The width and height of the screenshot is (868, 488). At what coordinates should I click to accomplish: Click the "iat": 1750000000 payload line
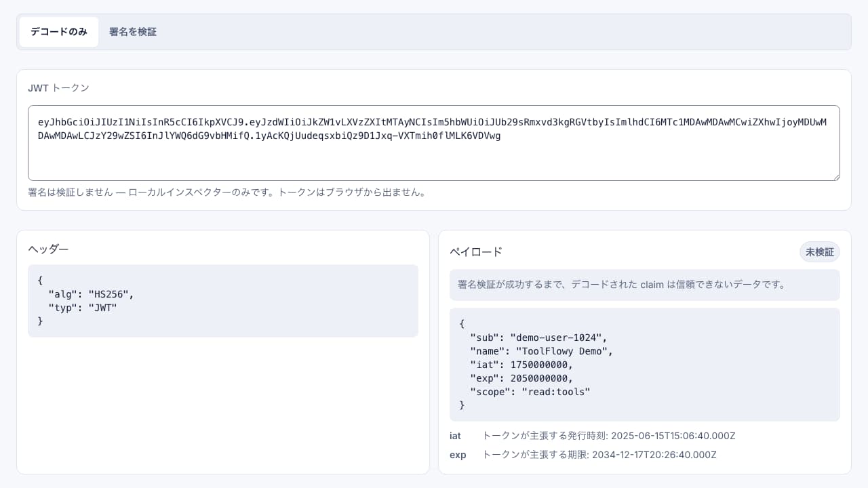coord(521,365)
